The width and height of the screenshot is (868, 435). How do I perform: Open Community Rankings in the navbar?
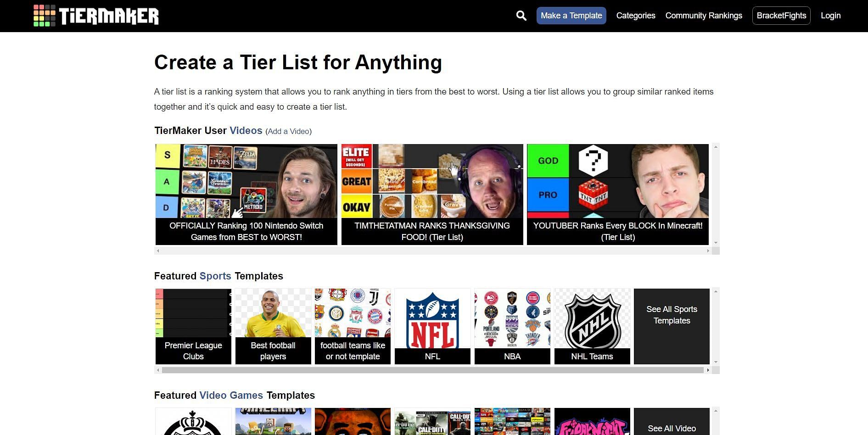coord(704,16)
